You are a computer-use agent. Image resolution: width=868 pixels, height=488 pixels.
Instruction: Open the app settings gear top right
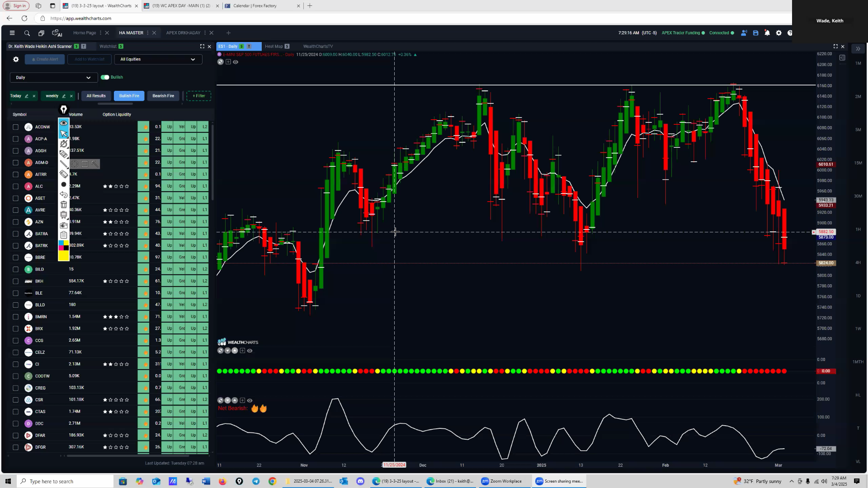(x=778, y=33)
